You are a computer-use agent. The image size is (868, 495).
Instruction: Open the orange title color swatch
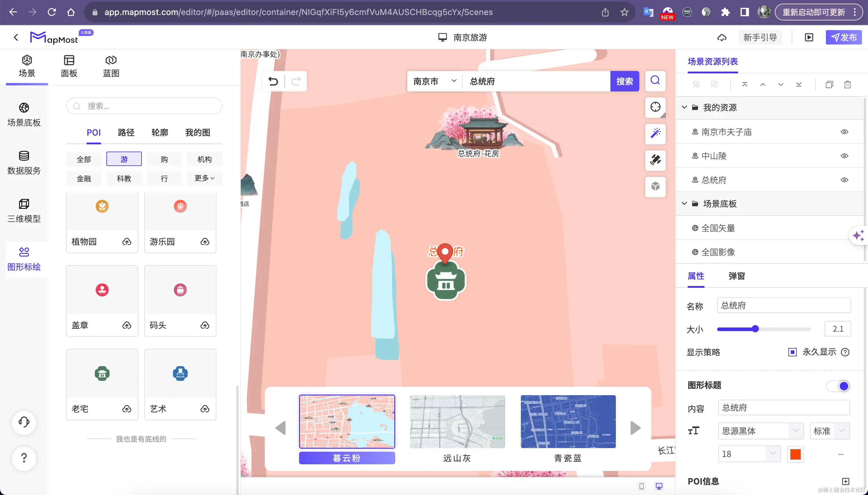point(795,454)
